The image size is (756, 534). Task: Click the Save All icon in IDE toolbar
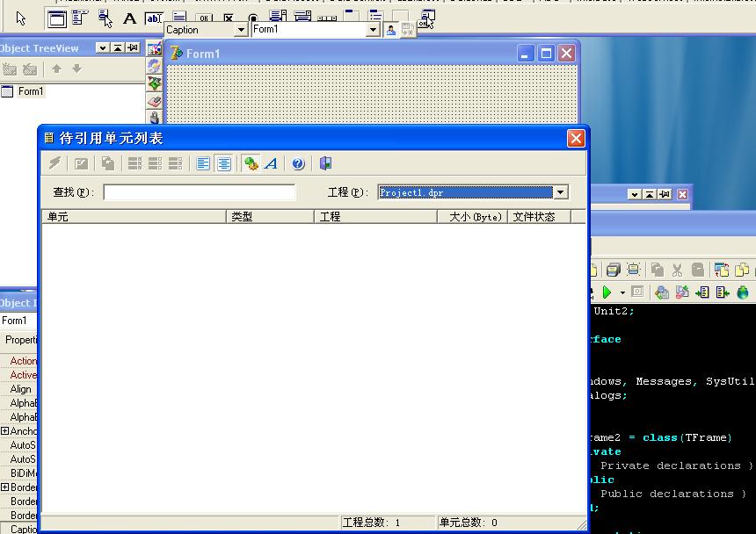click(x=613, y=270)
